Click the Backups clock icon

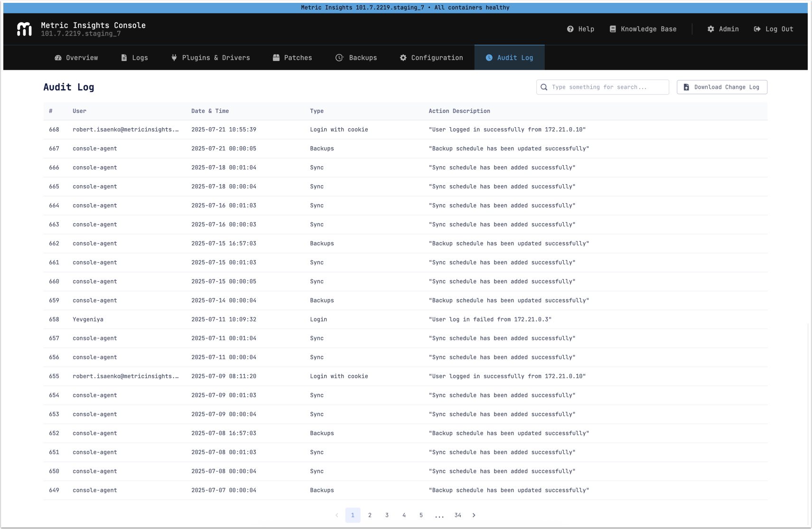tap(339, 58)
